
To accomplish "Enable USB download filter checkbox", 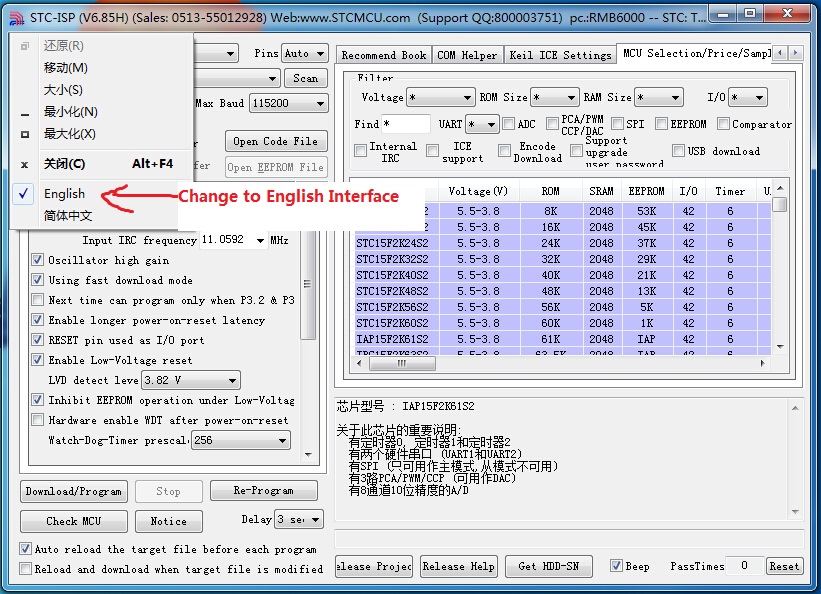I will [679, 151].
